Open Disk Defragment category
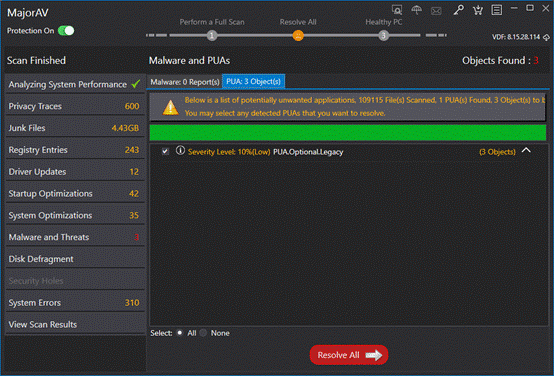The image size is (554, 376). [75, 259]
